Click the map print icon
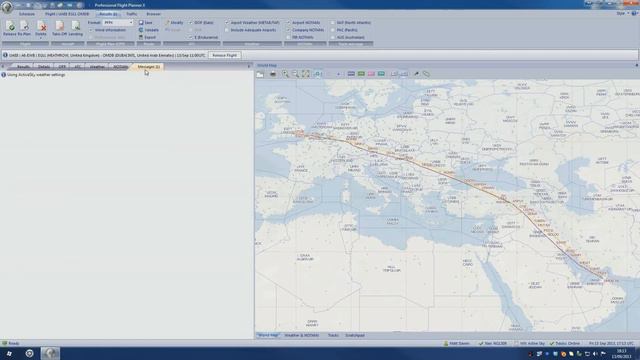 pos(273,74)
